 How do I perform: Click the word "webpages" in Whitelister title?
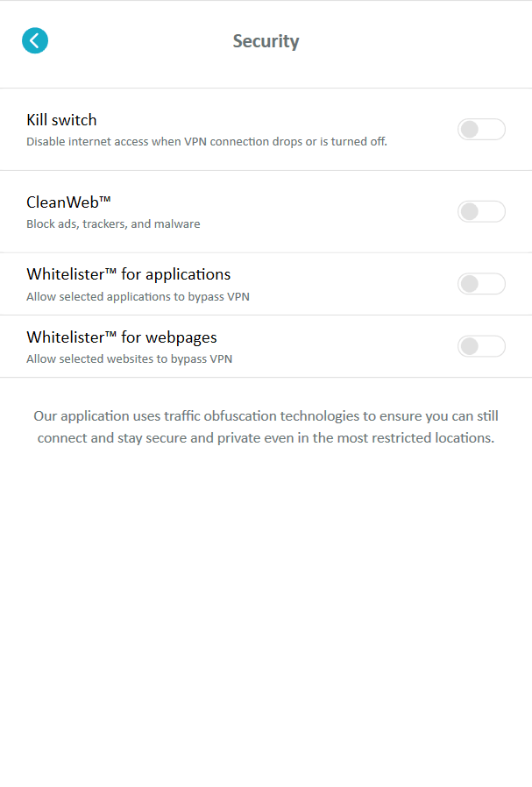[x=181, y=337]
